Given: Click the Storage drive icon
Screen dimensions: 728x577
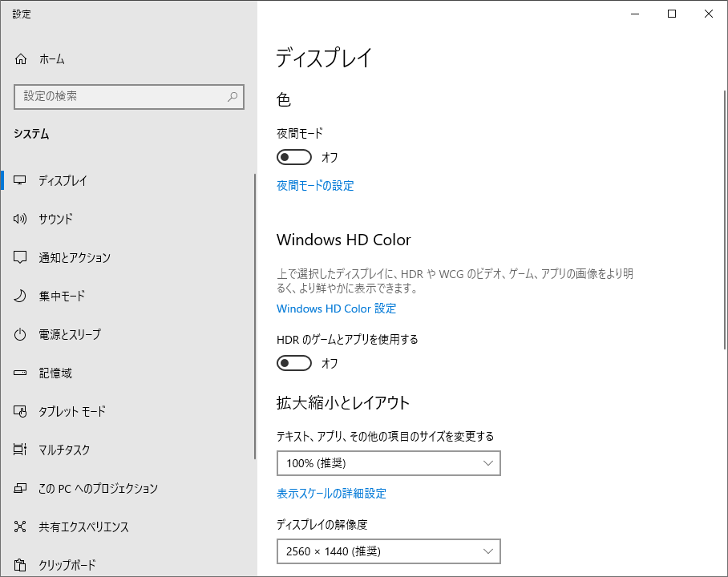Looking at the screenshot, I should coord(20,373).
